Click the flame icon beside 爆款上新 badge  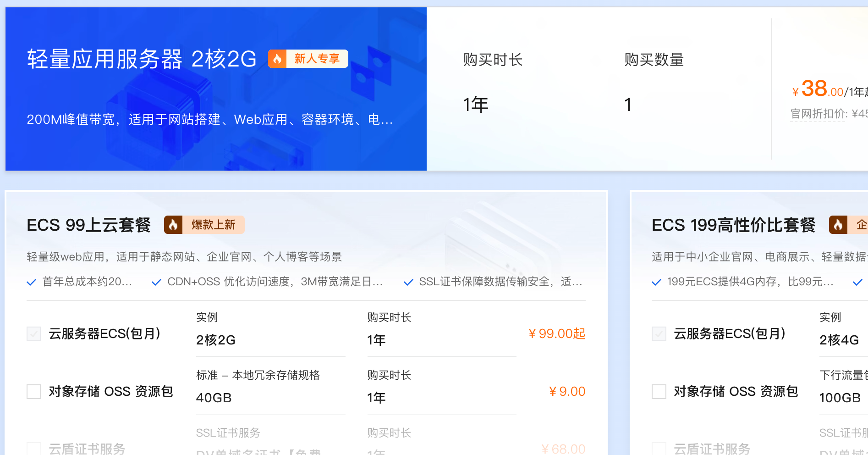click(x=173, y=224)
